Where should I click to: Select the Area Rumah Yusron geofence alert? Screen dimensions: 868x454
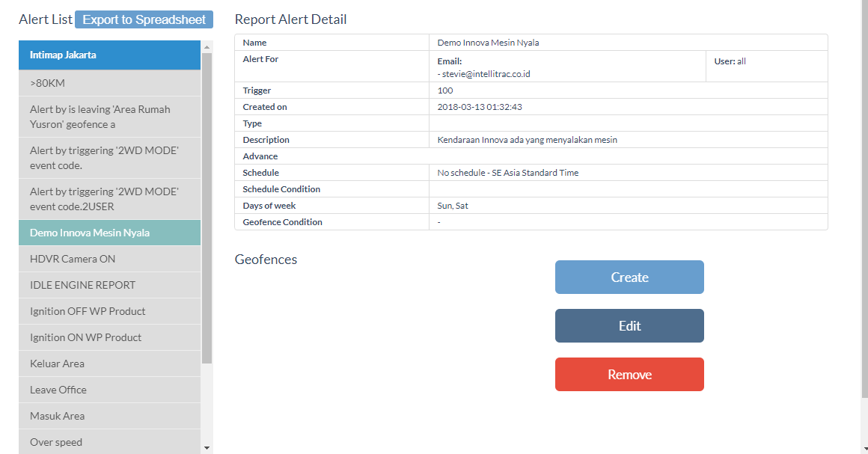tap(109, 117)
